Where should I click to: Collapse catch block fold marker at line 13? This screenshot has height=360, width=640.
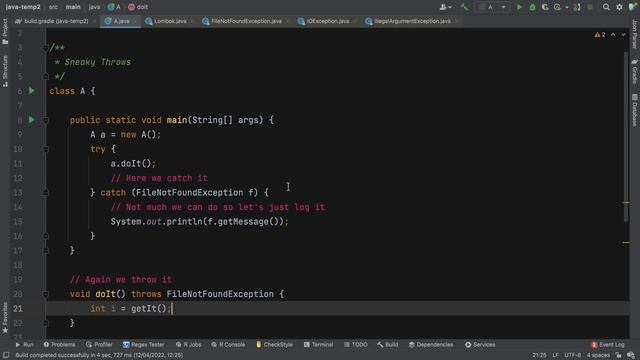46,193
